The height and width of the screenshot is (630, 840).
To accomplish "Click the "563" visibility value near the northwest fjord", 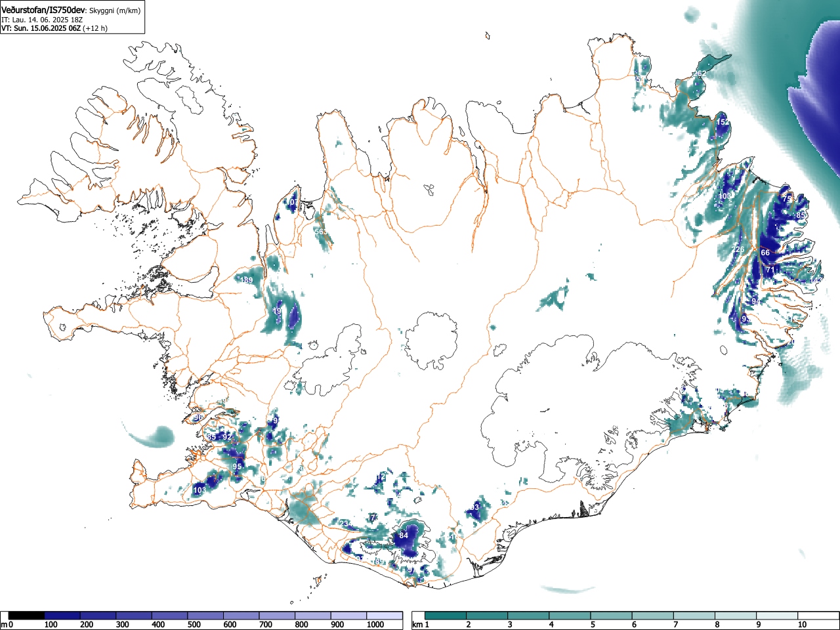I will [x=320, y=232].
